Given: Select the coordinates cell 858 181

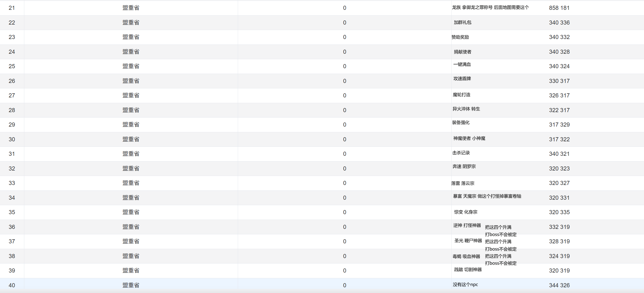Looking at the screenshot, I should click(559, 8).
